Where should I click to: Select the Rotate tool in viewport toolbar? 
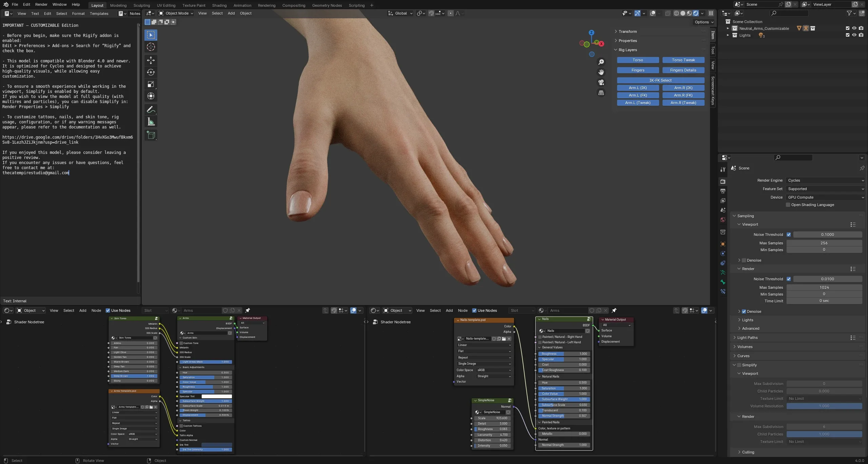pyautogui.click(x=151, y=72)
